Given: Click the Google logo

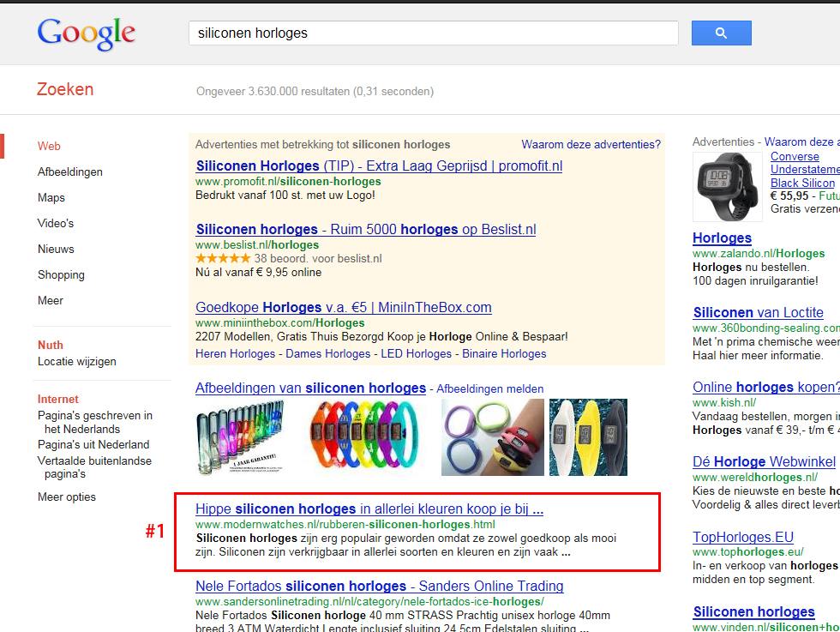Looking at the screenshot, I should [x=87, y=33].
